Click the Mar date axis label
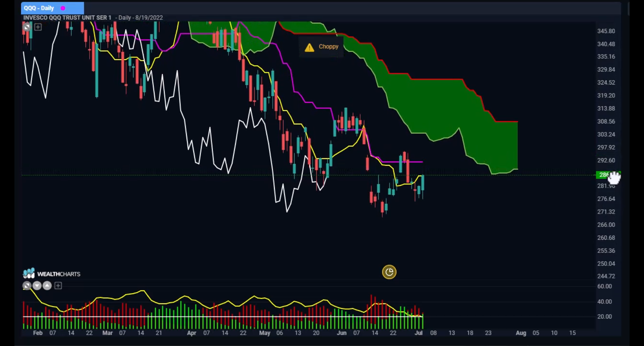The height and width of the screenshot is (346, 644). pos(107,333)
